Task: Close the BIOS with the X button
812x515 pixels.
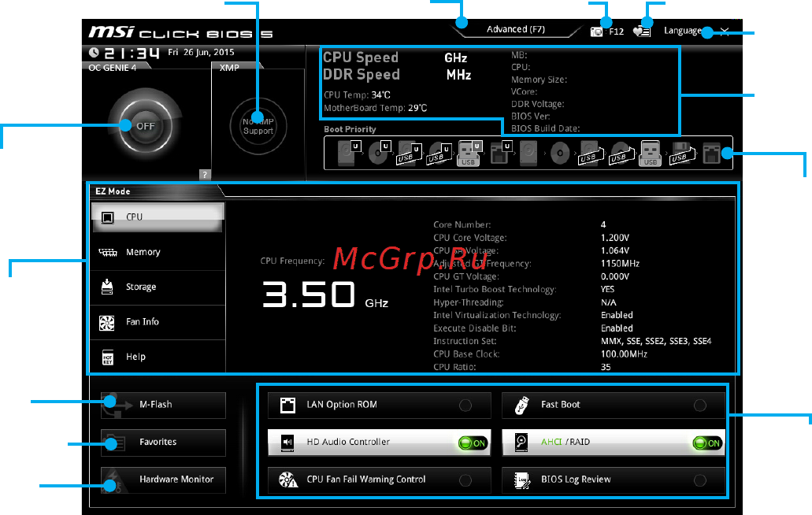Action: click(725, 31)
